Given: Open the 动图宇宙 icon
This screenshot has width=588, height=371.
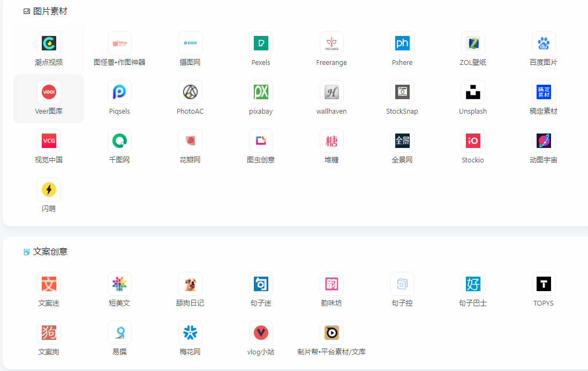Looking at the screenshot, I should pyautogui.click(x=544, y=141).
